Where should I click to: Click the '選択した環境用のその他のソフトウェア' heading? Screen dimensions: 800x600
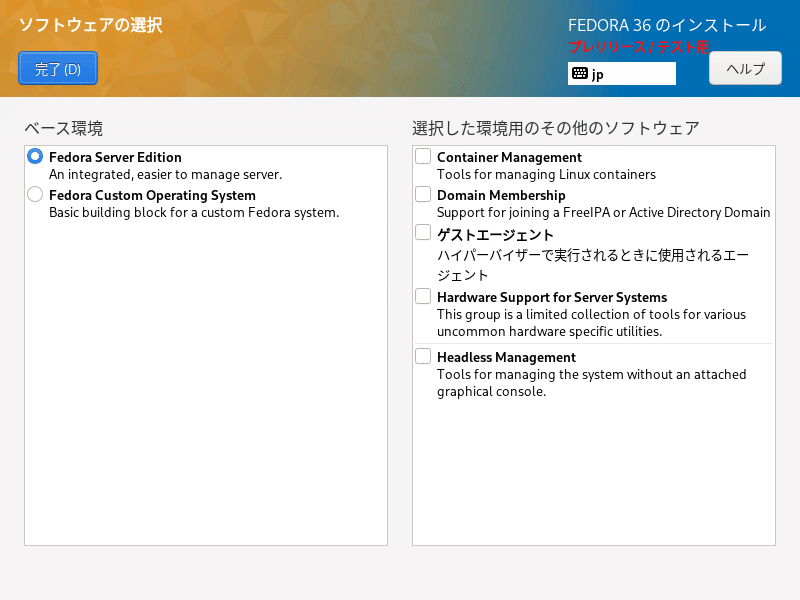(555, 128)
